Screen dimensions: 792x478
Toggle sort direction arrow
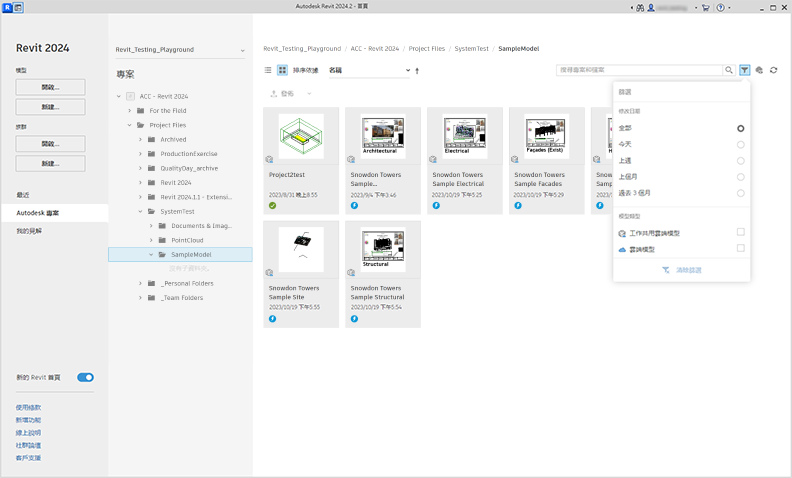click(417, 71)
